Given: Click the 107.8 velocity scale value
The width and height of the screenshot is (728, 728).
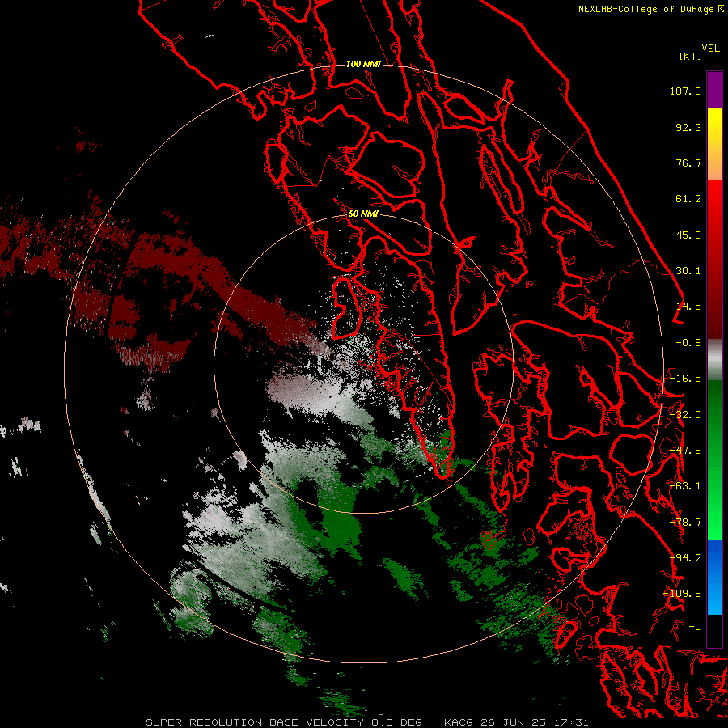Looking at the screenshot, I should point(685,91).
